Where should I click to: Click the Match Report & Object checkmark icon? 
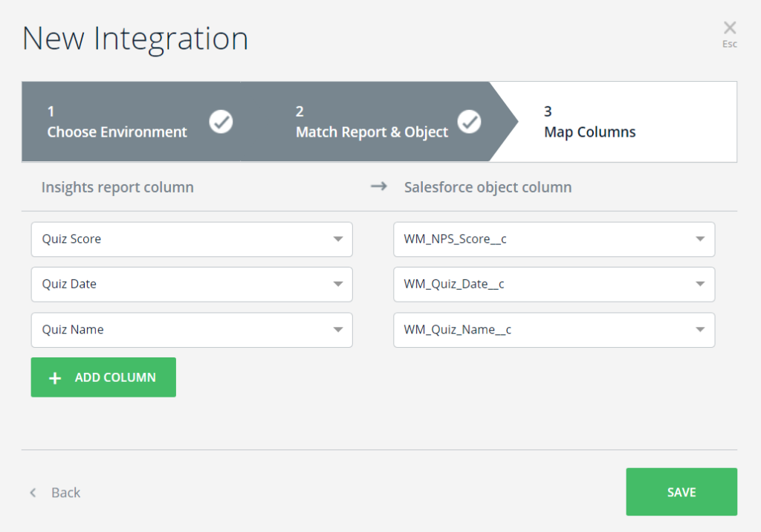[469, 121]
